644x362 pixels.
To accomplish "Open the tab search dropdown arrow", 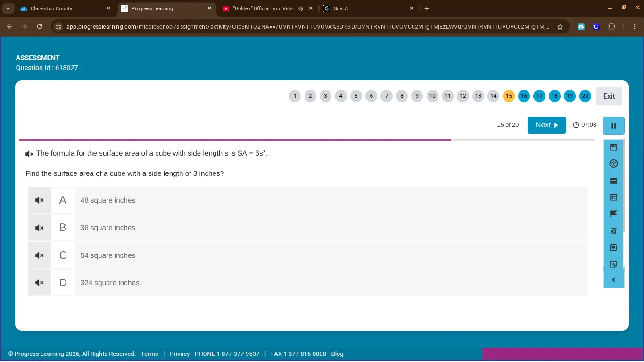I will (x=8, y=8).
